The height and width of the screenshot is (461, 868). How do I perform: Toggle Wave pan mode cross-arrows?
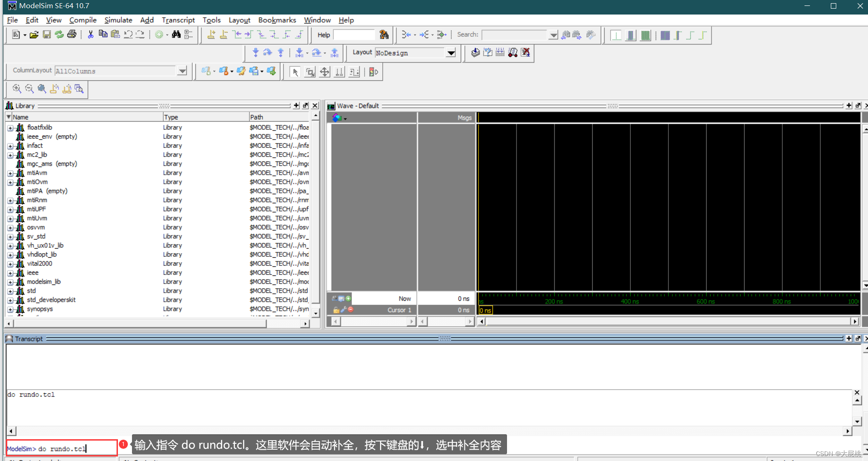click(x=325, y=72)
